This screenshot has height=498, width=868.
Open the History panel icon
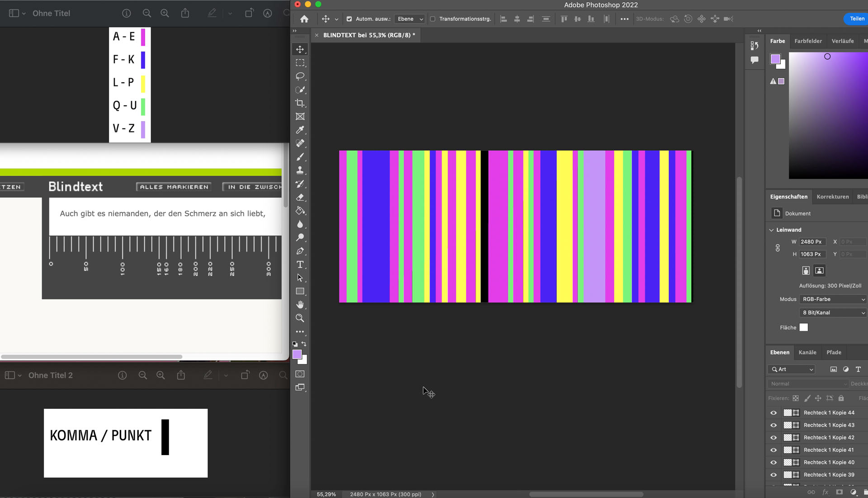coord(754,45)
